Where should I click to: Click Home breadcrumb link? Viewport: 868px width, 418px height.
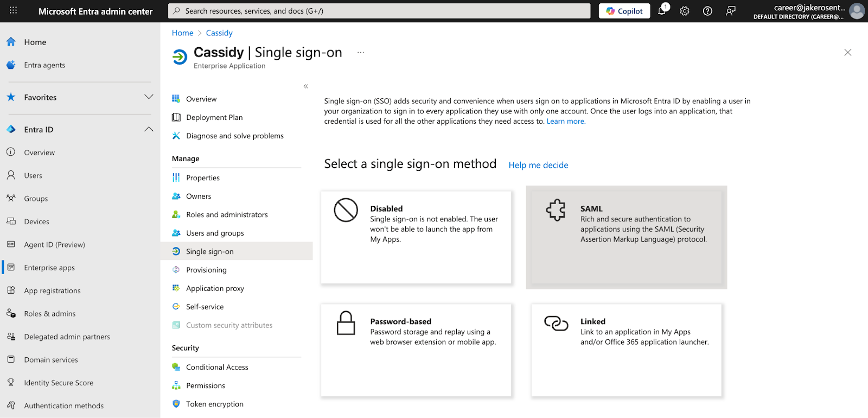point(182,33)
